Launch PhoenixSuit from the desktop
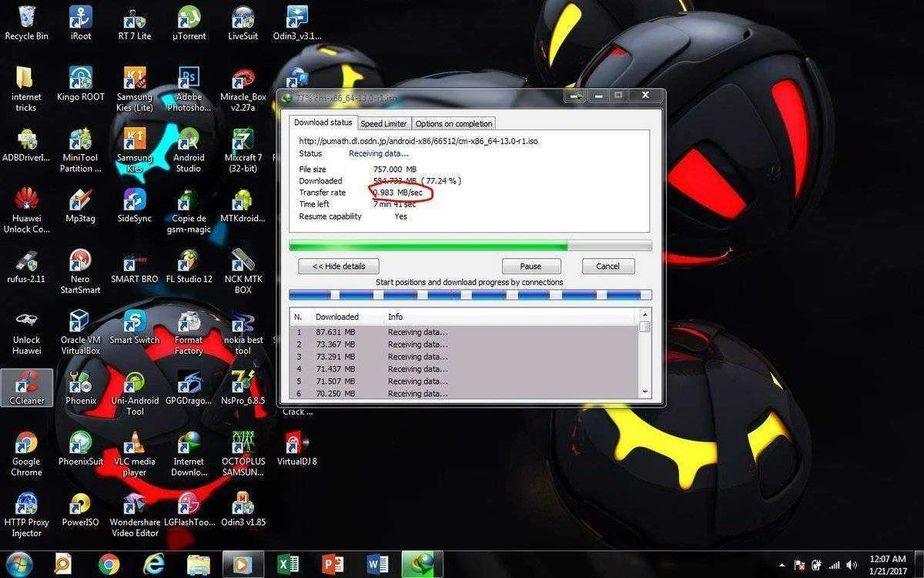 80,448
